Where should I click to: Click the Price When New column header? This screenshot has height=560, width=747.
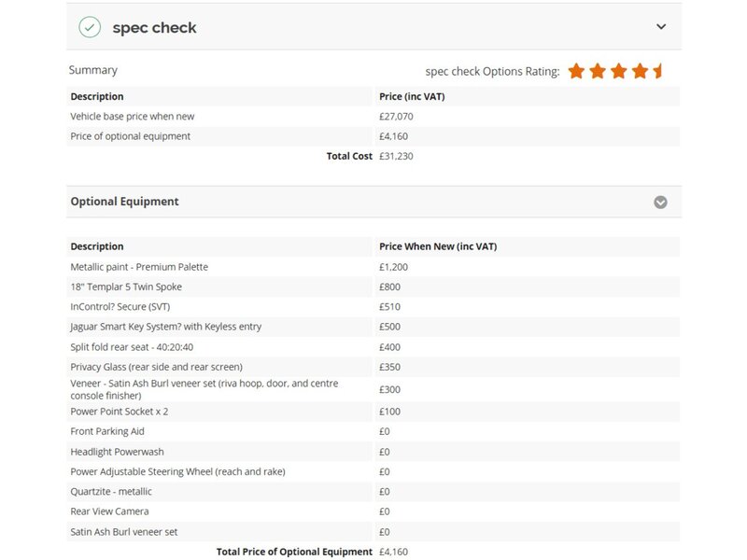[x=438, y=246]
